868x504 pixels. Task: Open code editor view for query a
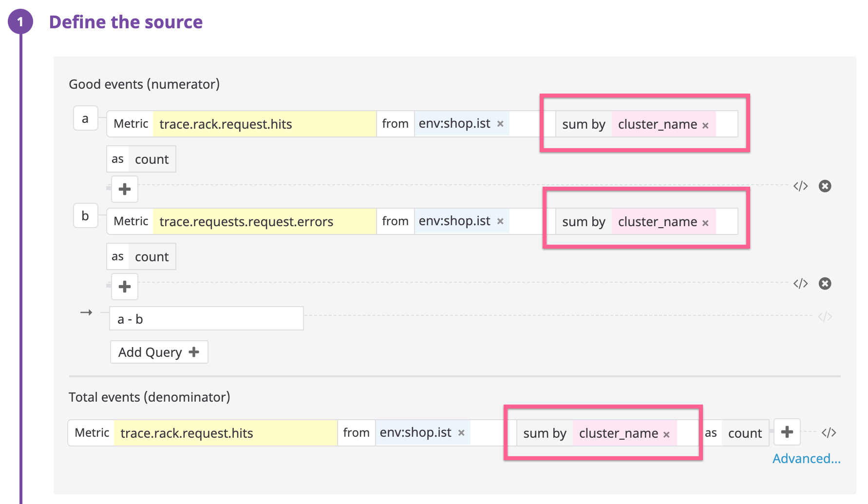[x=800, y=186]
